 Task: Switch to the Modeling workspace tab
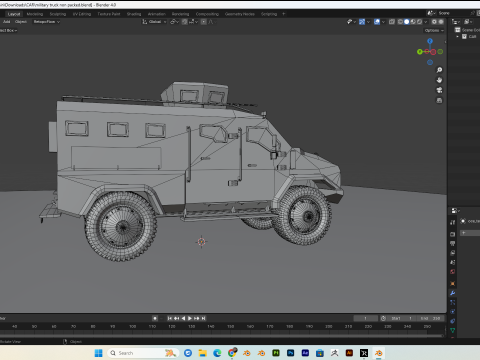[35, 14]
